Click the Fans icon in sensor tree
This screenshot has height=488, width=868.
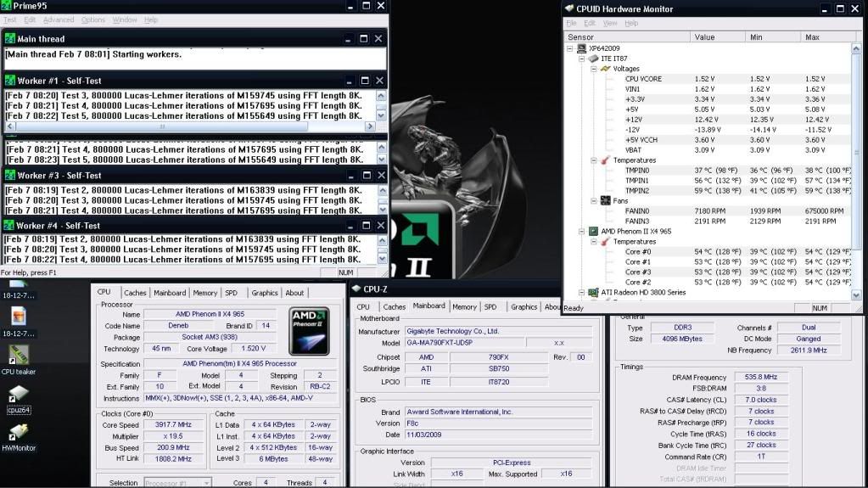tap(605, 201)
